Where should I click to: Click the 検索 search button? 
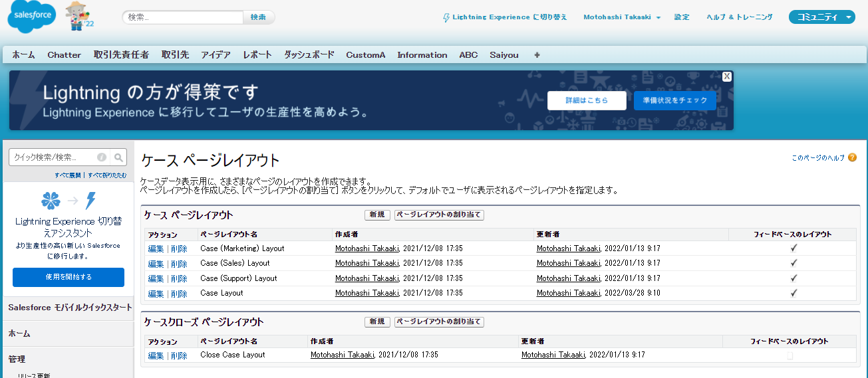coord(259,17)
